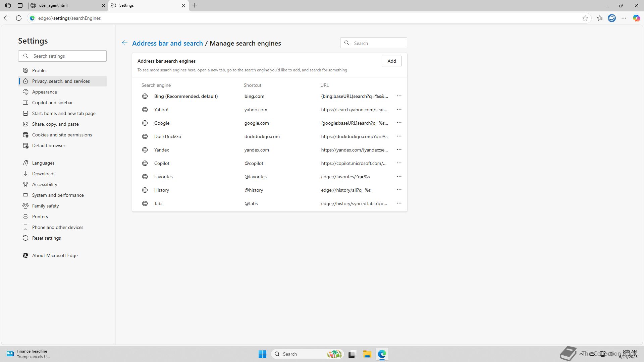Add this page to favorites star

[585, 18]
